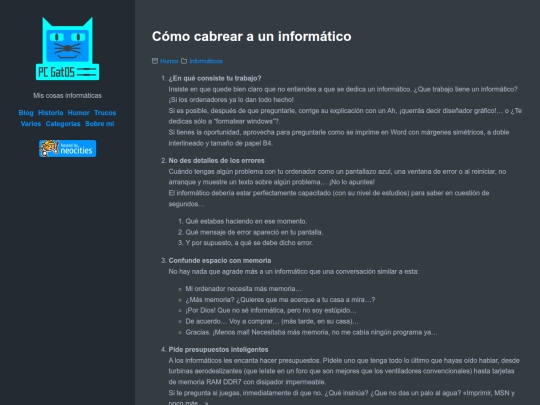Click bullet Gracias. ¡Menos mal!

coord(311,332)
